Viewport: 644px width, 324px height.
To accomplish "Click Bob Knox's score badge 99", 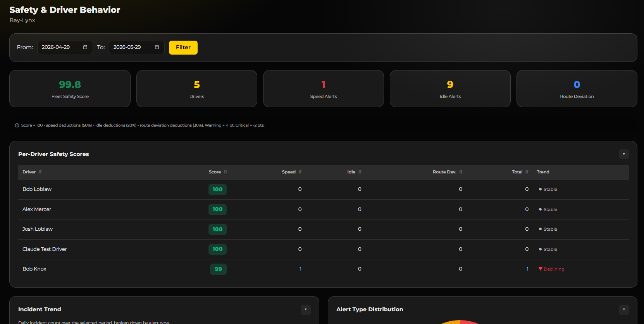I will click(x=218, y=269).
